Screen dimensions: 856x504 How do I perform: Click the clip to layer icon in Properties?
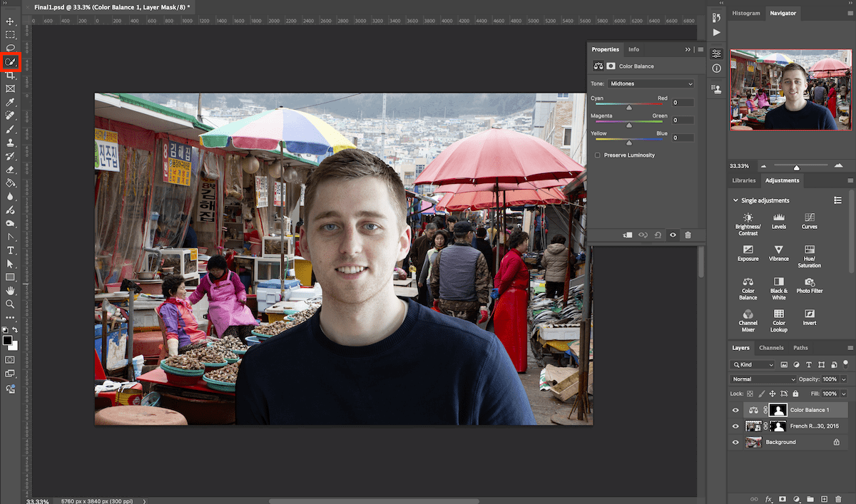tap(627, 235)
